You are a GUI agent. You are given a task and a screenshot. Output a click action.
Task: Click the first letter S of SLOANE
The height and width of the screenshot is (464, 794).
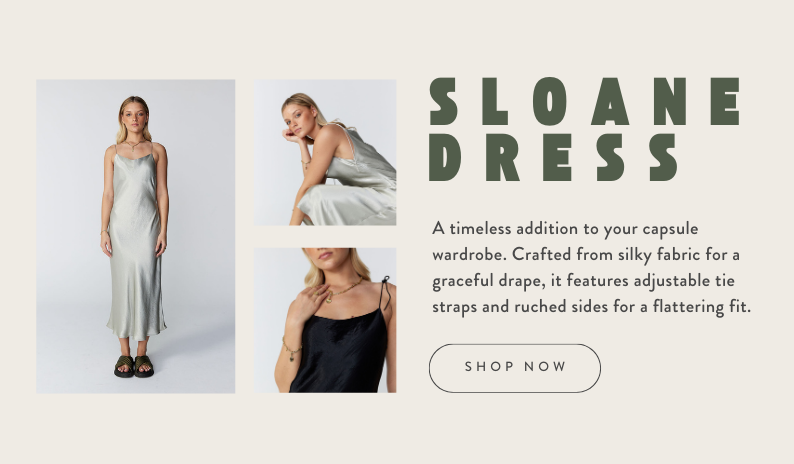pyautogui.click(x=444, y=101)
